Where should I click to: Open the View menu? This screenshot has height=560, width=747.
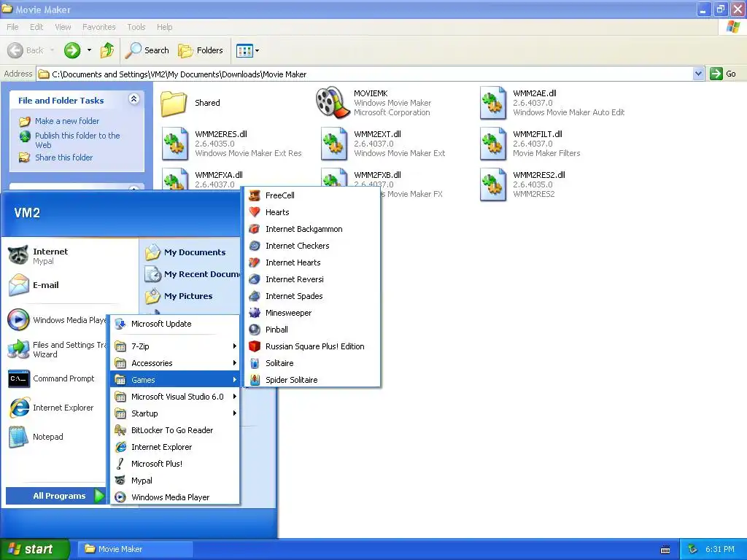pos(63,27)
